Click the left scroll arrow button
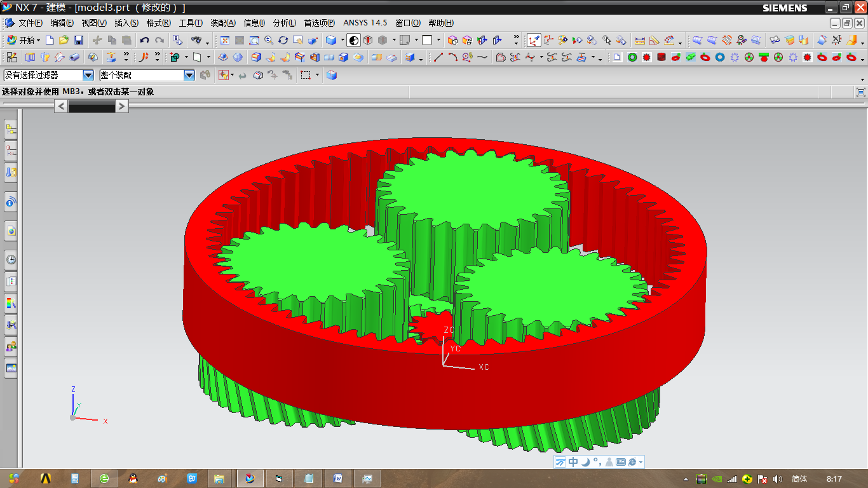This screenshot has width=868, height=488. point(61,107)
